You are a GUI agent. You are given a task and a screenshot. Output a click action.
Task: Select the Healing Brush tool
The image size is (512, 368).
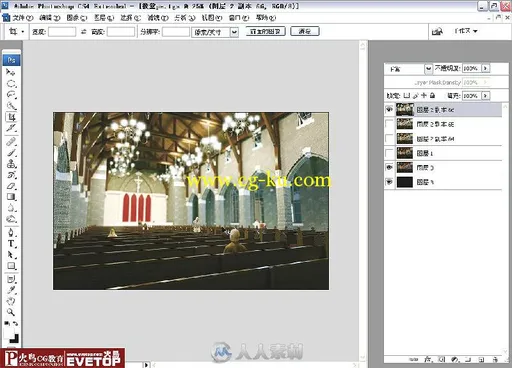pos(11,142)
